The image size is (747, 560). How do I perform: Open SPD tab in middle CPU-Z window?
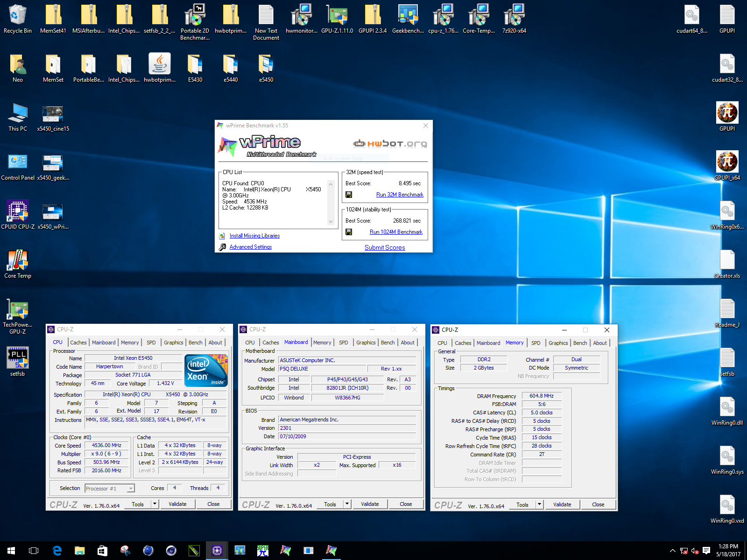click(x=344, y=343)
